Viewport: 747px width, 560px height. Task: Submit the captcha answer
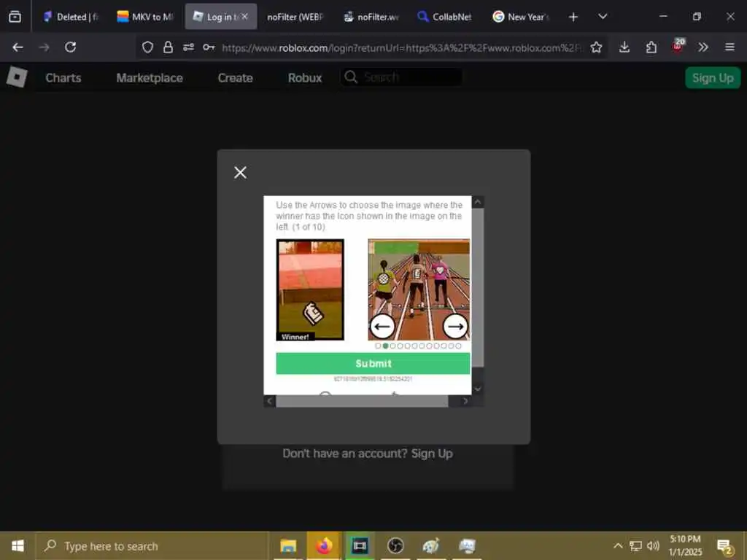pyautogui.click(x=373, y=364)
